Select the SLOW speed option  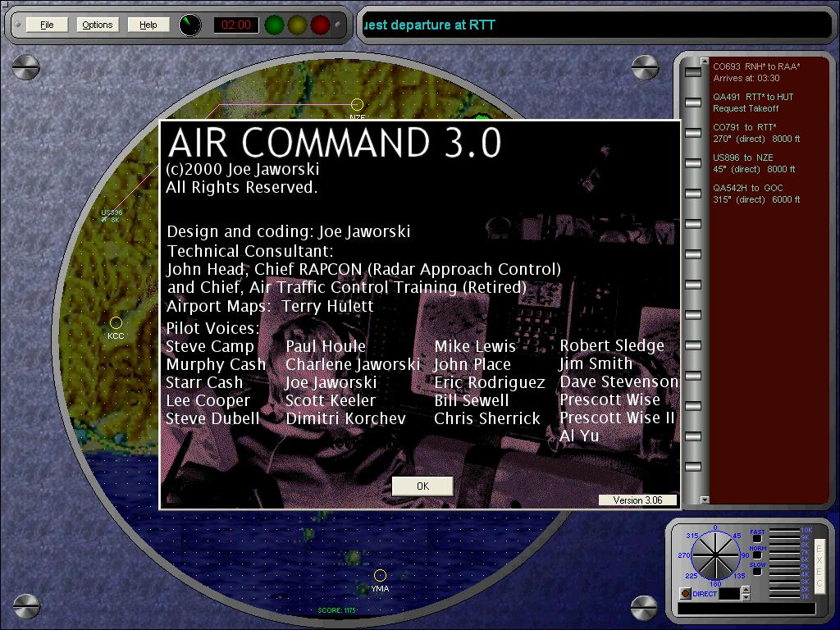point(757,572)
